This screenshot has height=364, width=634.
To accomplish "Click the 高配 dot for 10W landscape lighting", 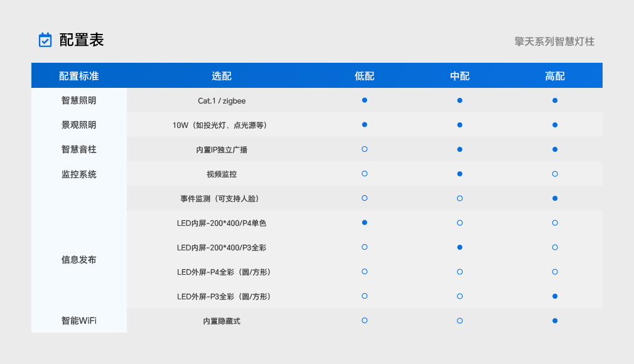I will 555,125.
